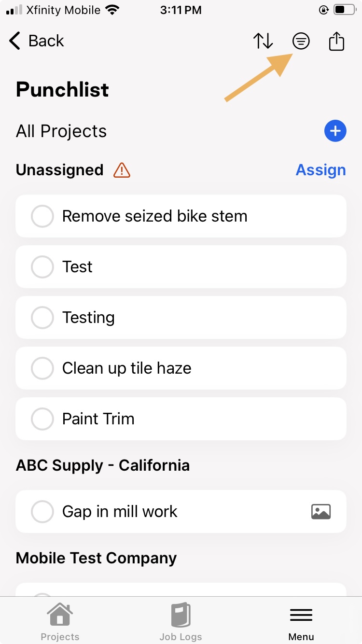
Task: Open the Test punchlist item
Action: click(x=181, y=267)
